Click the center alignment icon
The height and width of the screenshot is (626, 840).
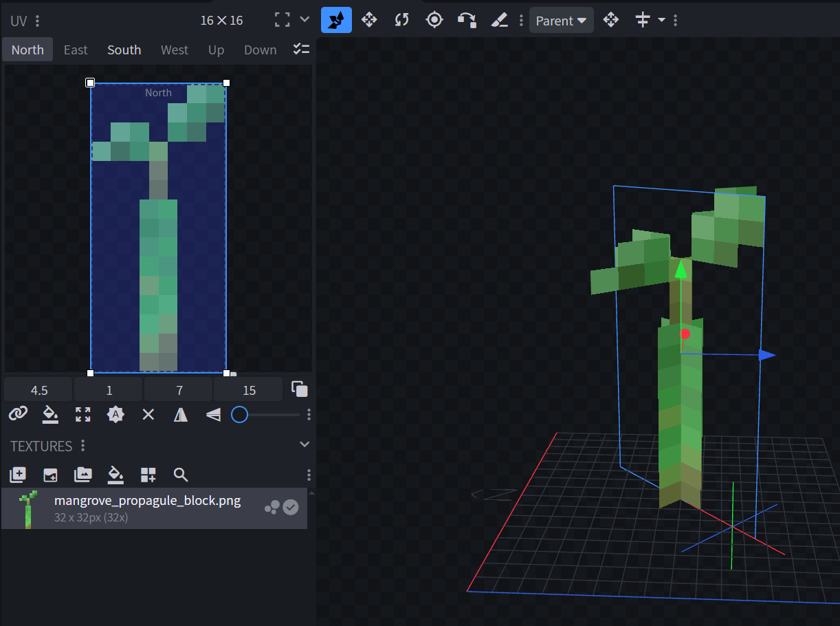tap(643, 20)
